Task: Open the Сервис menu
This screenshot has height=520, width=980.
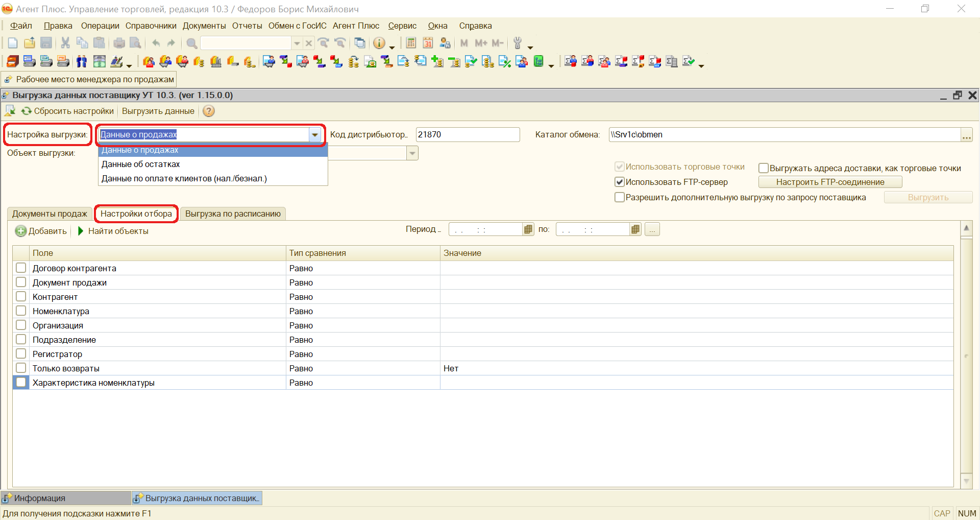Action: 402,26
